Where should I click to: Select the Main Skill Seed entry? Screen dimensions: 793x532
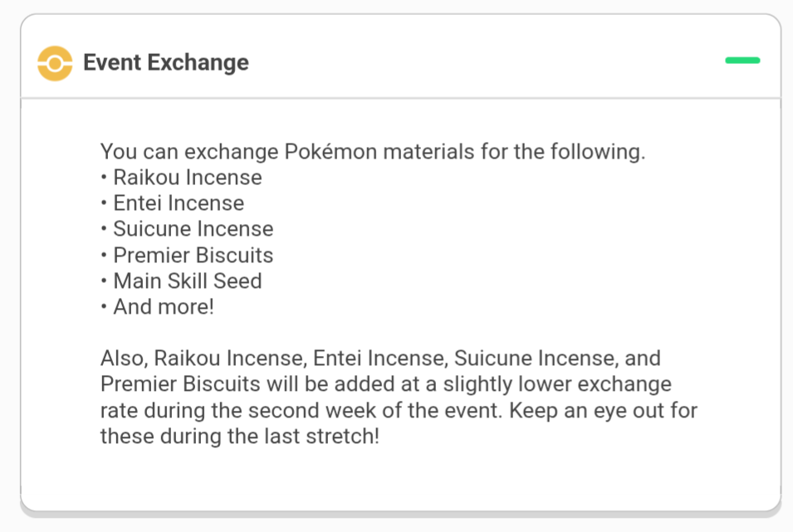pyautogui.click(x=182, y=281)
